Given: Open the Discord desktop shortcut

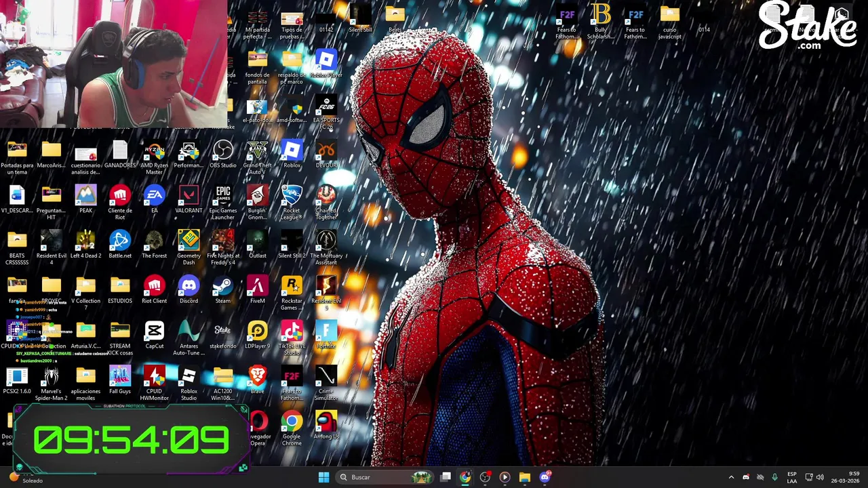Looking at the screenshot, I should pyautogui.click(x=189, y=290).
